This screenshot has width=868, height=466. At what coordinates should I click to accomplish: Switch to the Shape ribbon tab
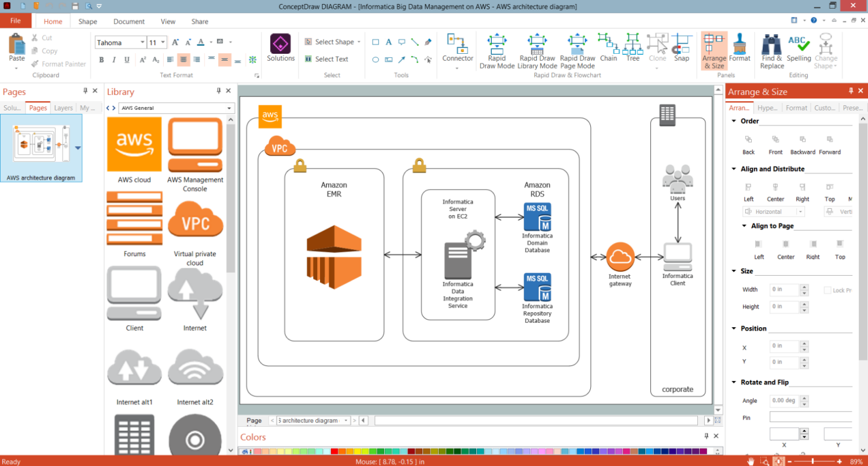click(x=88, y=21)
